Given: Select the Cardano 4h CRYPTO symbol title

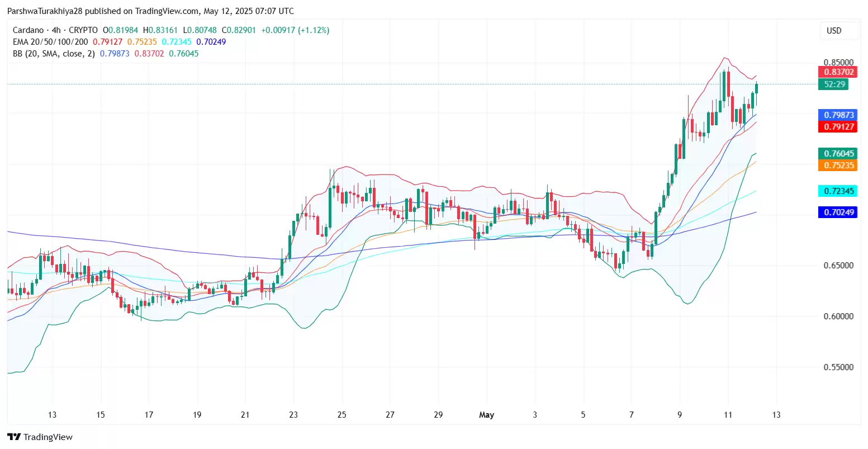Looking at the screenshot, I should coord(55,30).
